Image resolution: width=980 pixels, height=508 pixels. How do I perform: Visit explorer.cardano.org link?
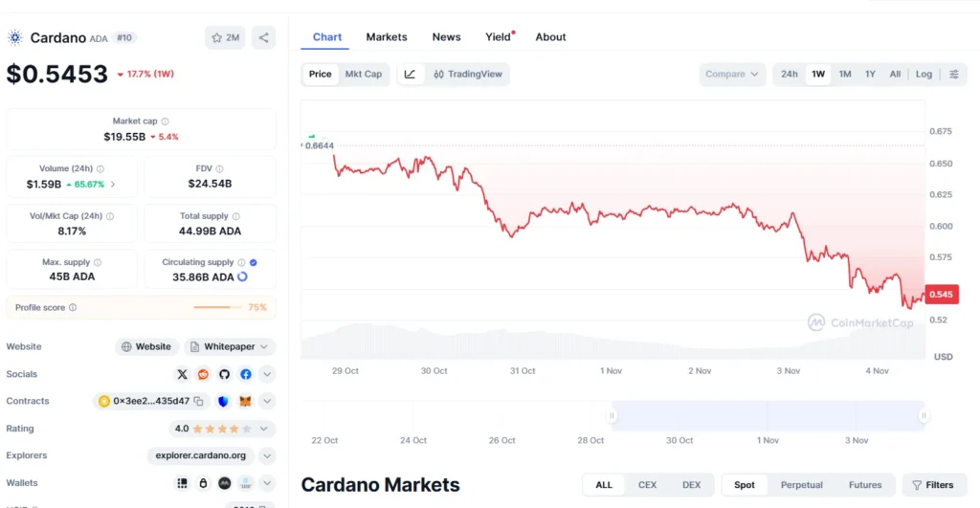(x=200, y=456)
